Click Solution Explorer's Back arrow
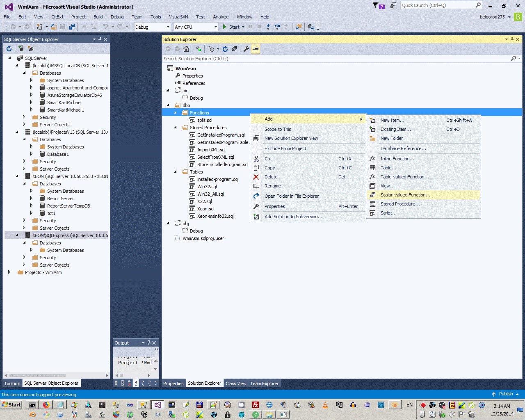The image size is (525, 420). (x=168, y=49)
